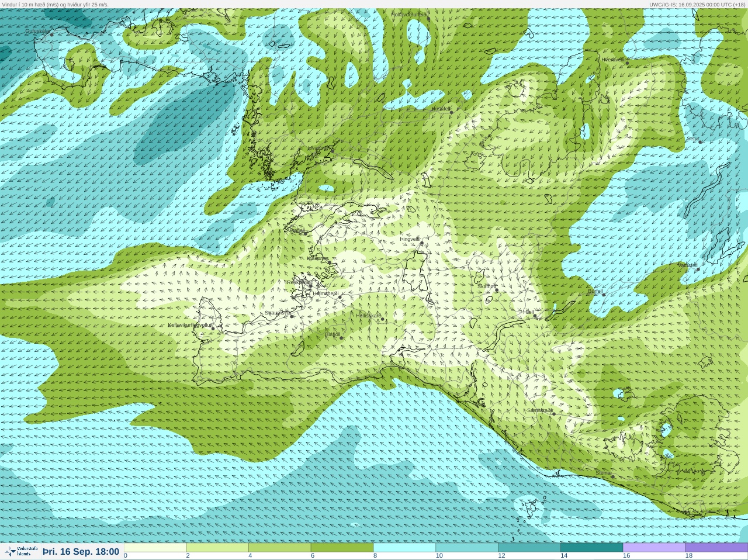
Task: Select the 16–18 m/s lavender legend swatch
Action: (x=654, y=548)
